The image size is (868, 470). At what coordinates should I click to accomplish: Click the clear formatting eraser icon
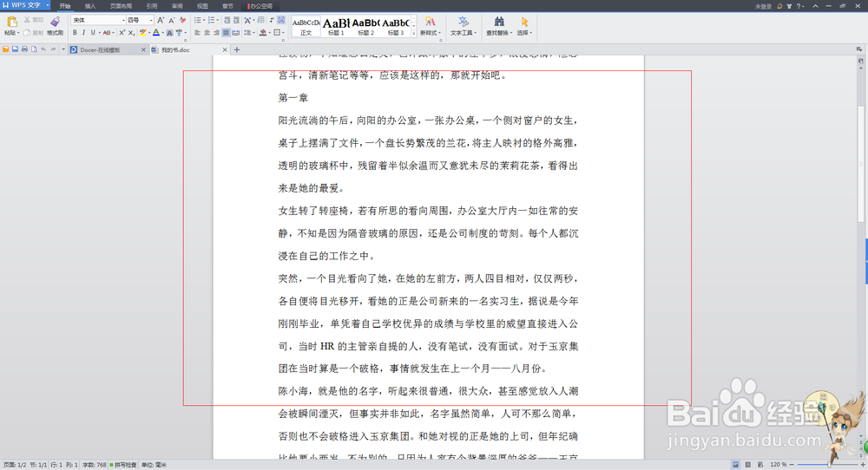182,20
